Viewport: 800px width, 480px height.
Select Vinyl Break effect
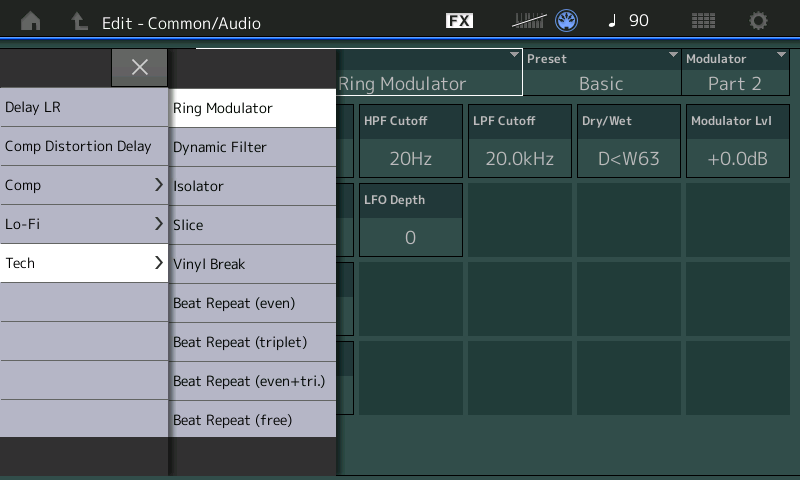[x=252, y=264]
